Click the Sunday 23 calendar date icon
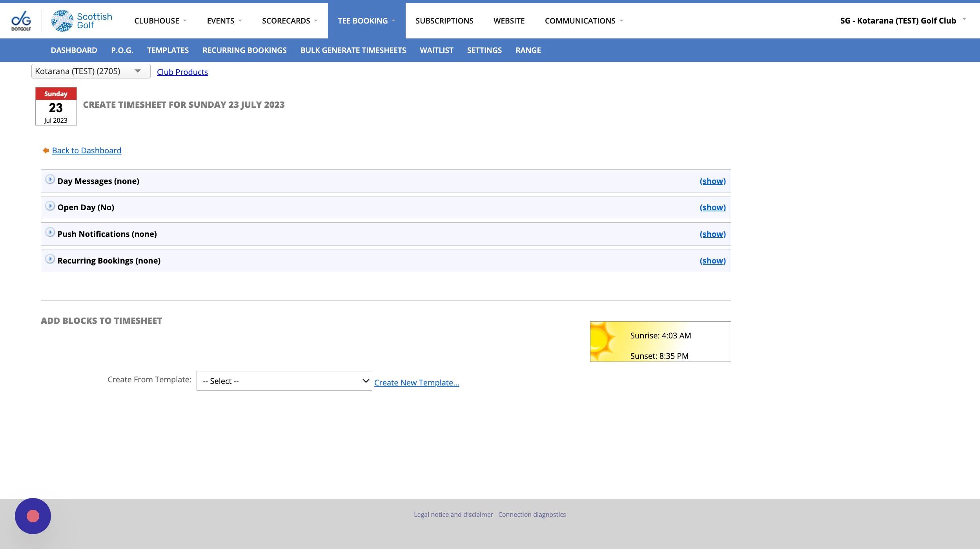 56,106
